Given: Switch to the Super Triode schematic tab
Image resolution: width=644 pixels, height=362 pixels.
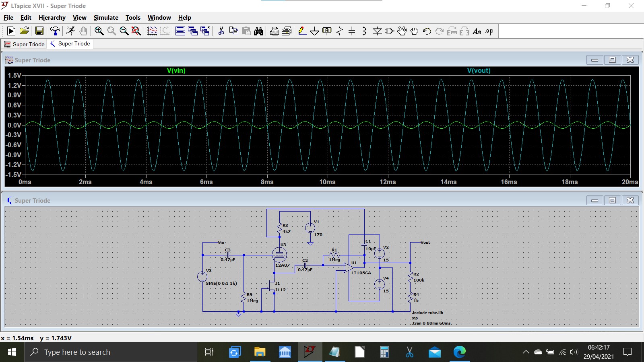Looking at the screenshot, I should tap(70, 44).
